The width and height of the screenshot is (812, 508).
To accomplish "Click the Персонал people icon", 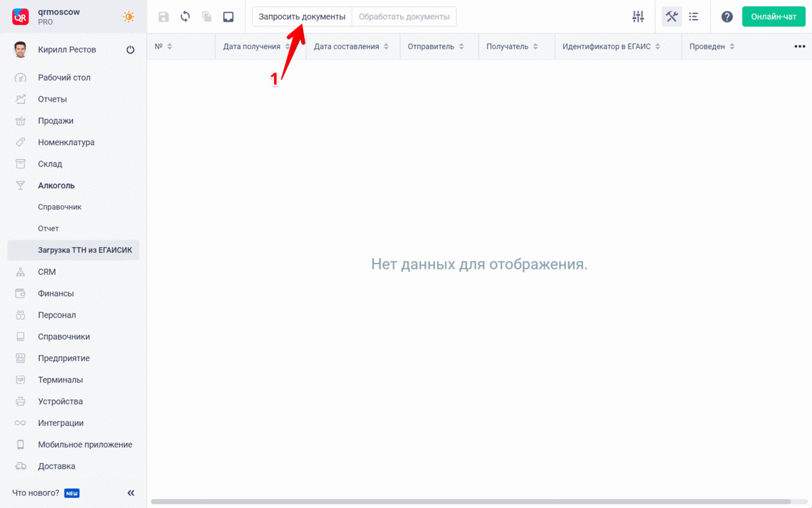I will (x=20, y=315).
